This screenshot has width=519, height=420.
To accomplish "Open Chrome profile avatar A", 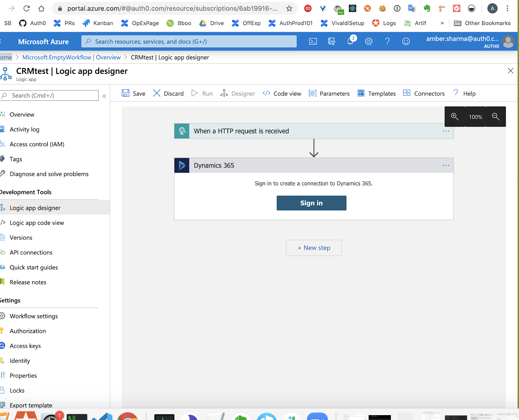I will click(492, 8).
